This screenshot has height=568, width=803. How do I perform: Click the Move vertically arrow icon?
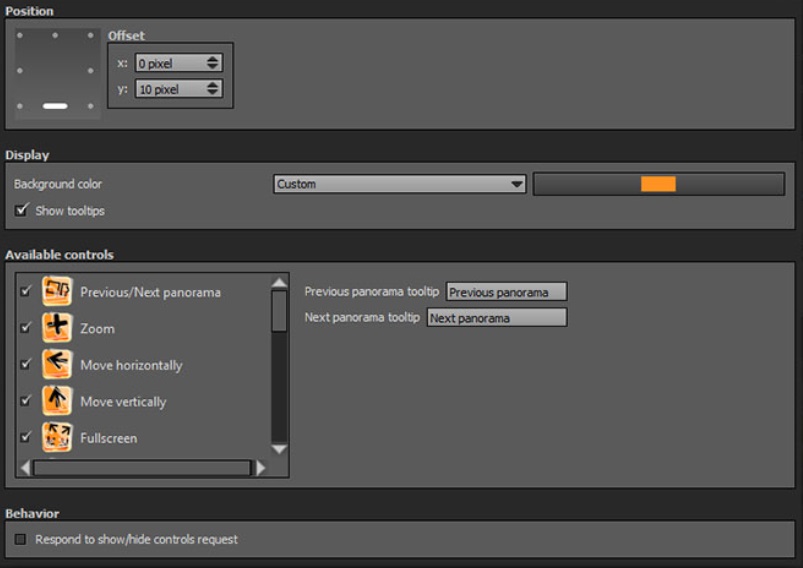[x=57, y=400]
